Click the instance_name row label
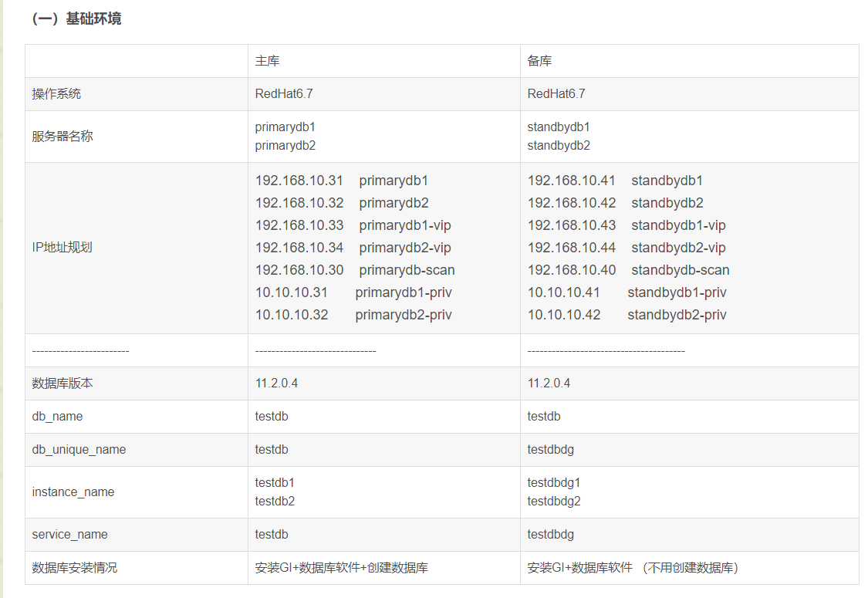Image resolution: width=868 pixels, height=598 pixels. click(73, 492)
